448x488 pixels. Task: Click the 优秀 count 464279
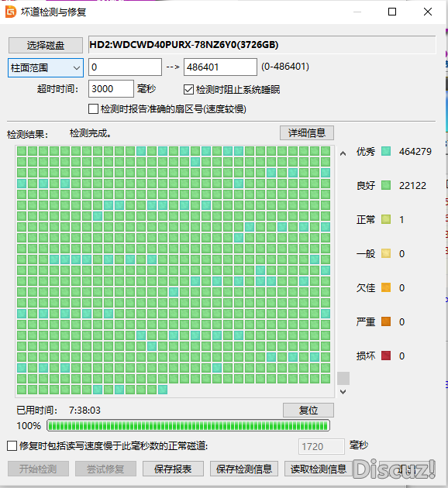coord(415,152)
